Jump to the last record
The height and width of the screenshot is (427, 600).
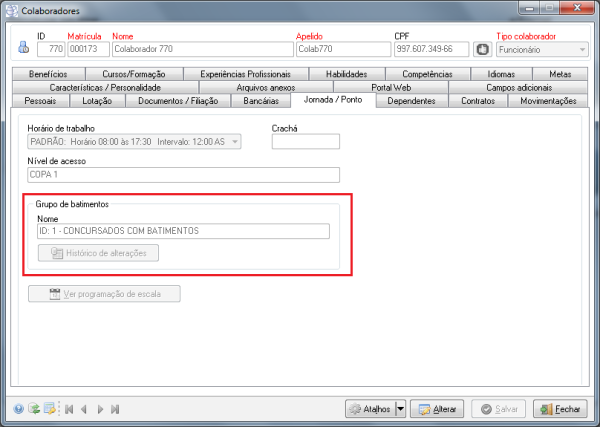coord(115,409)
